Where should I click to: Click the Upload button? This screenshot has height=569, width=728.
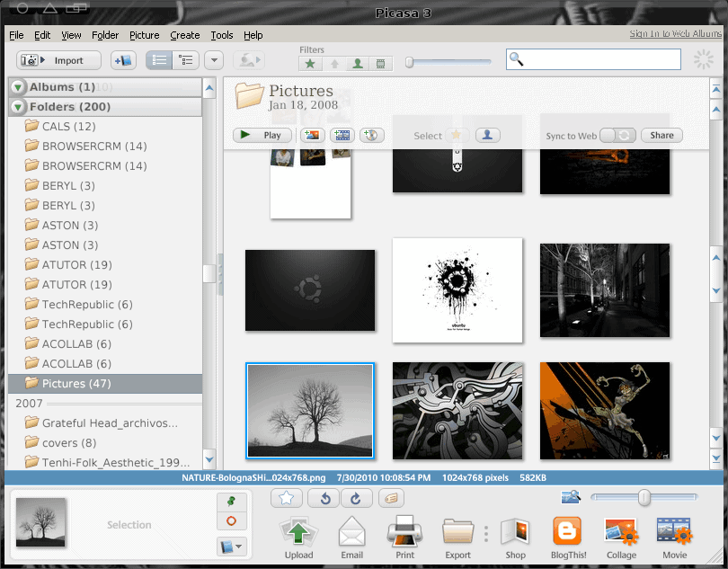298,538
